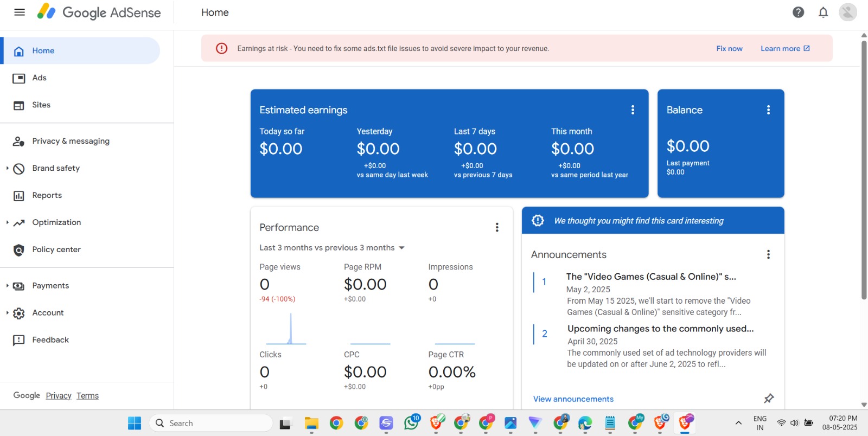Open WhatsApp from the taskbar
This screenshot has width=868, height=436.
click(411, 423)
